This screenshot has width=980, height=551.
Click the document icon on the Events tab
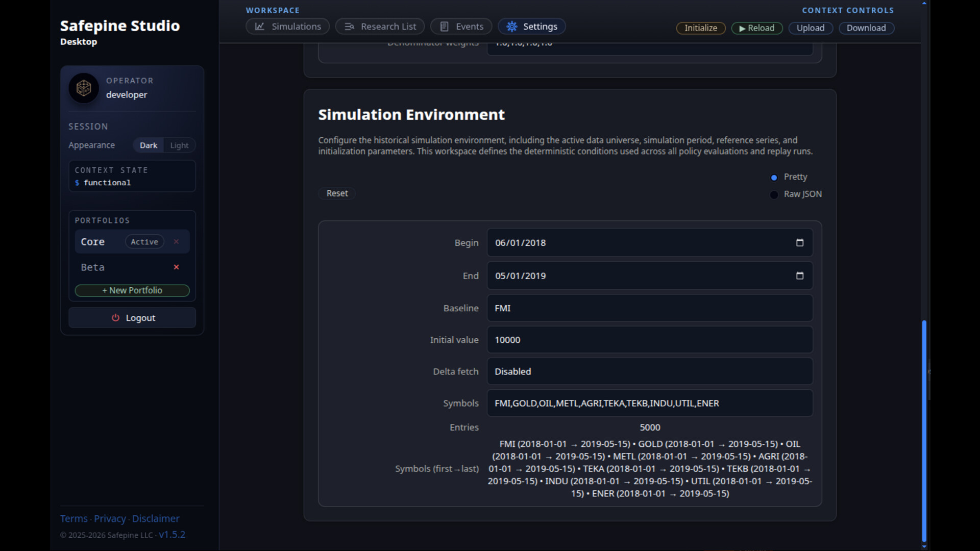[445, 27]
